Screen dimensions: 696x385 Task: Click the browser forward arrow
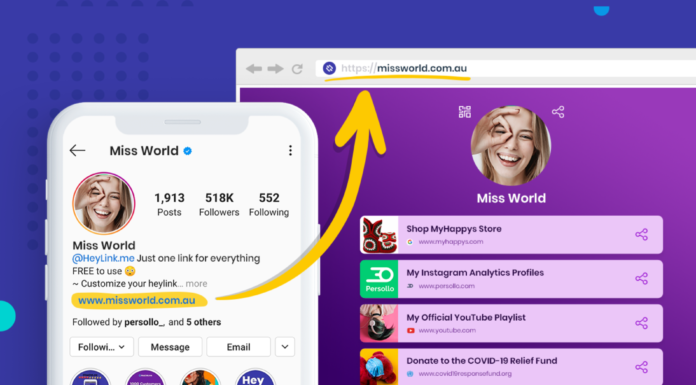(x=275, y=68)
